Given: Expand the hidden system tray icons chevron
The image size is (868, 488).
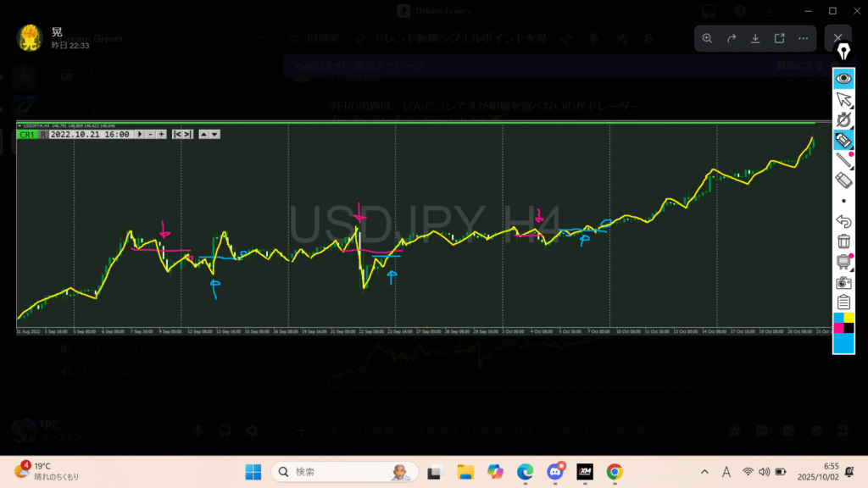Looking at the screenshot, I should [x=704, y=472].
